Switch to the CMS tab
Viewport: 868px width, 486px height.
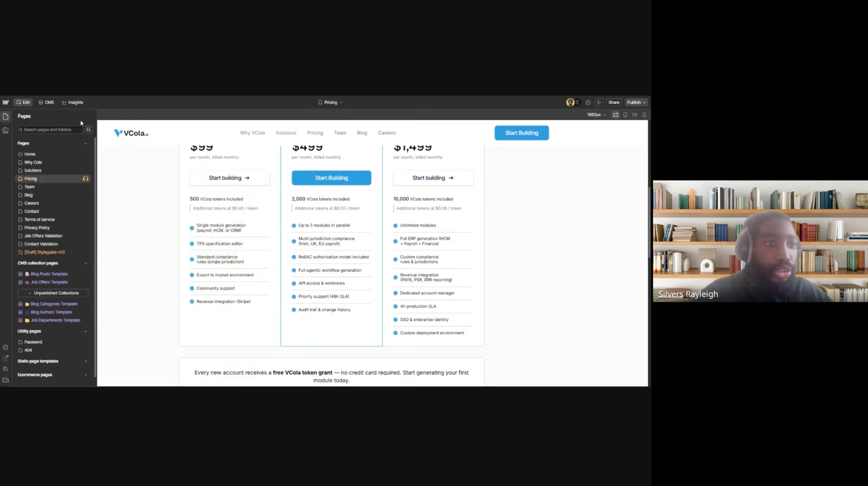46,102
